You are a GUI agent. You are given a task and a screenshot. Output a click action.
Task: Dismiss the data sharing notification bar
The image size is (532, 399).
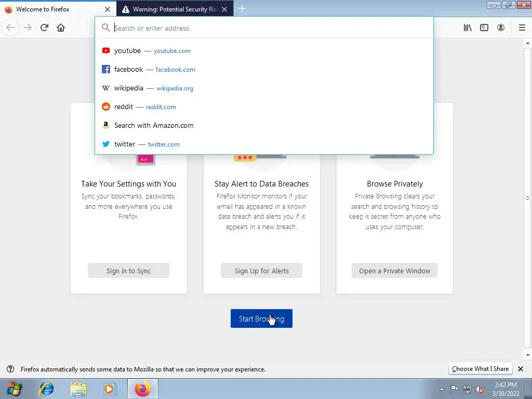521,368
